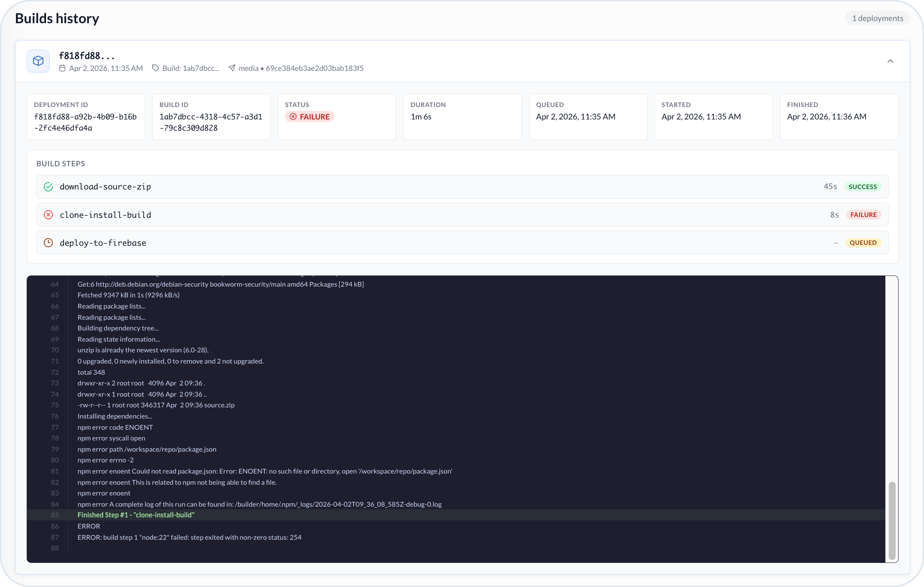
Task: Click log line unzip is already newest version
Action: pos(143,350)
